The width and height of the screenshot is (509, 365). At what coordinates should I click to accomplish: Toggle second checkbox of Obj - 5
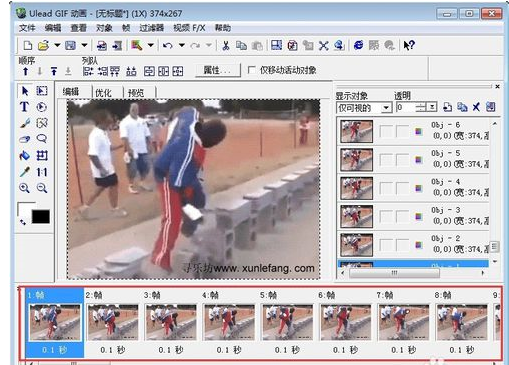click(402, 160)
